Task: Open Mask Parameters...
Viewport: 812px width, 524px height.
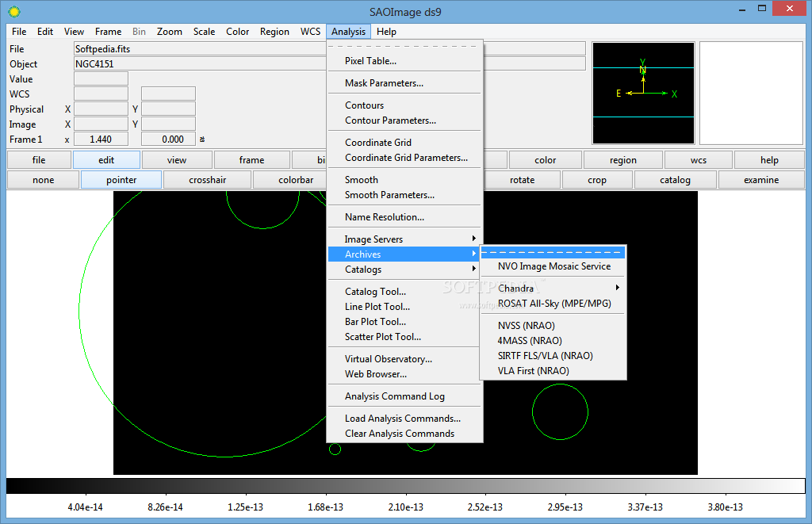Action: pos(405,83)
